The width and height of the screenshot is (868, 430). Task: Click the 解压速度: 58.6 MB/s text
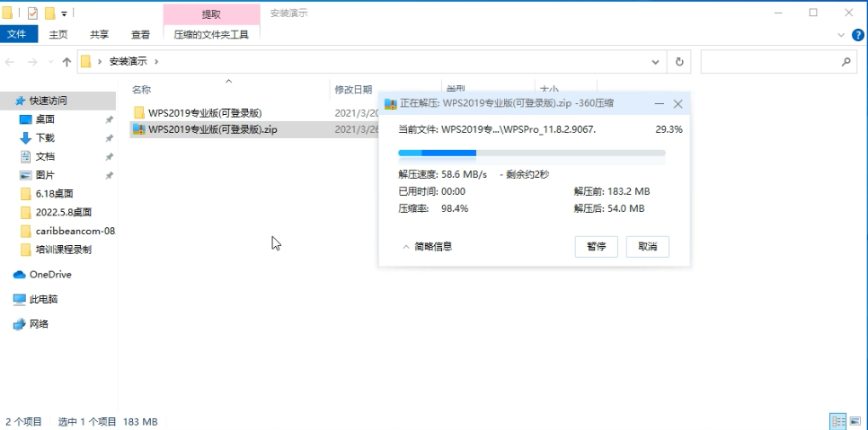point(443,175)
